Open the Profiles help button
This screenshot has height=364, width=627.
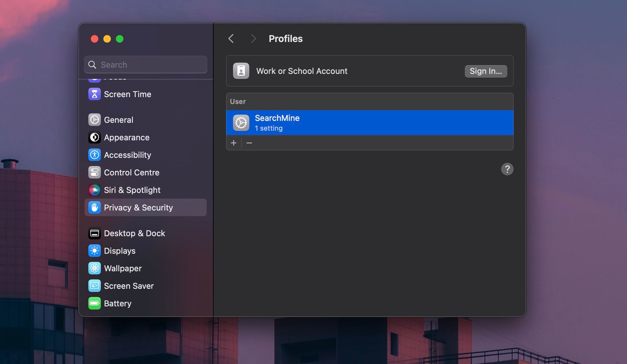click(x=507, y=169)
